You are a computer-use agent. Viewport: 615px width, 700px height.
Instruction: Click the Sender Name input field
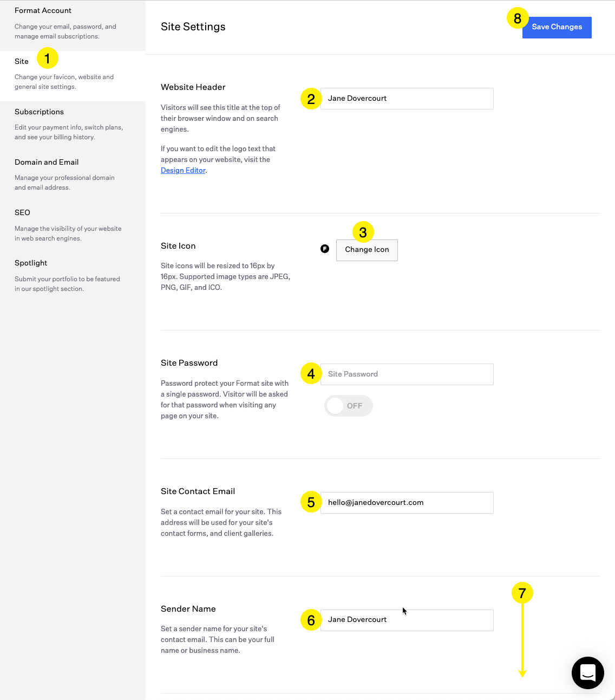pos(407,620)
